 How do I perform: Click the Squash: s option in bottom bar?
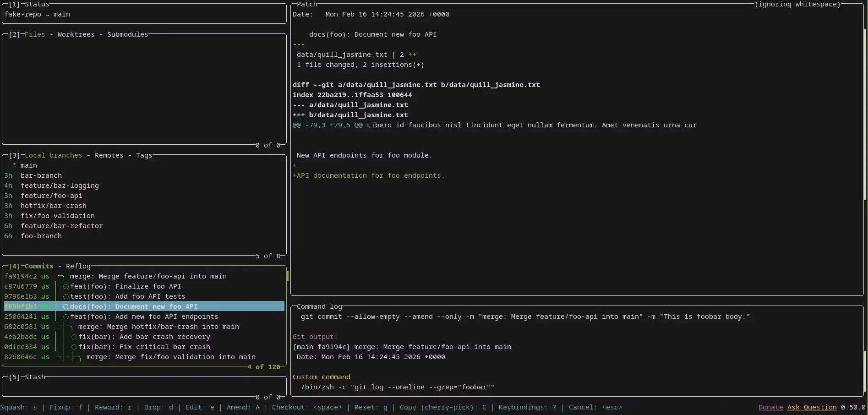[x=19, y=407]
